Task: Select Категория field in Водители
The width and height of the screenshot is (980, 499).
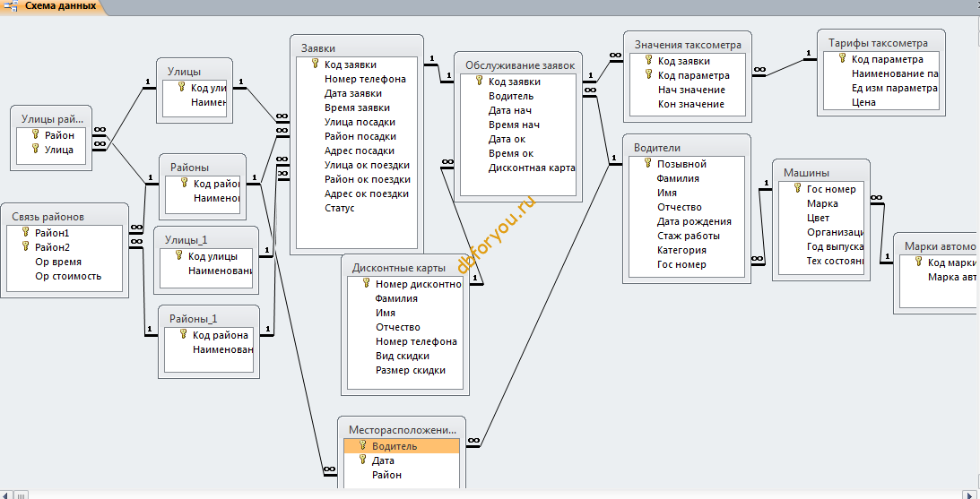Action: 687,250
